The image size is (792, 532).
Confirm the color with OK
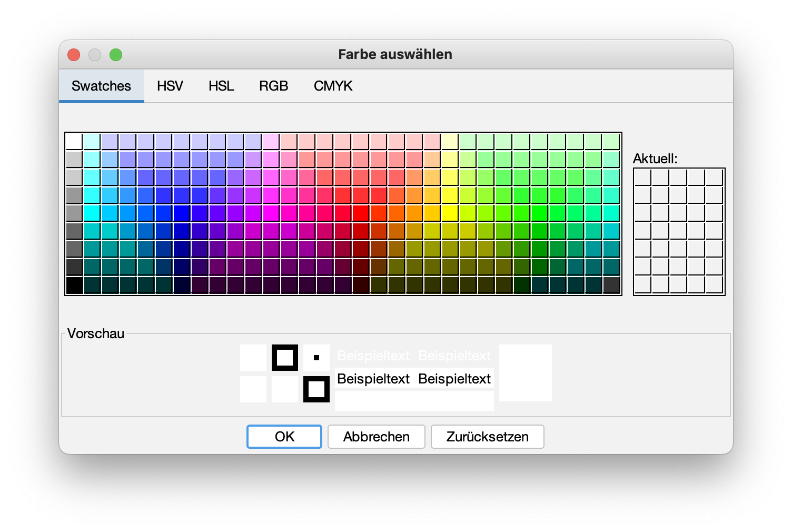point(284,437)
